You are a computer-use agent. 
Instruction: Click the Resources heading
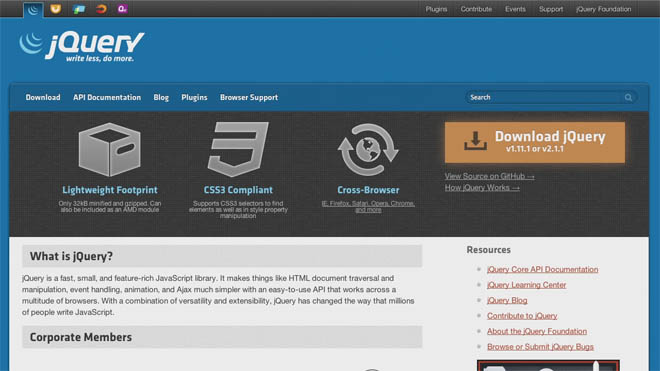(488, 250)
